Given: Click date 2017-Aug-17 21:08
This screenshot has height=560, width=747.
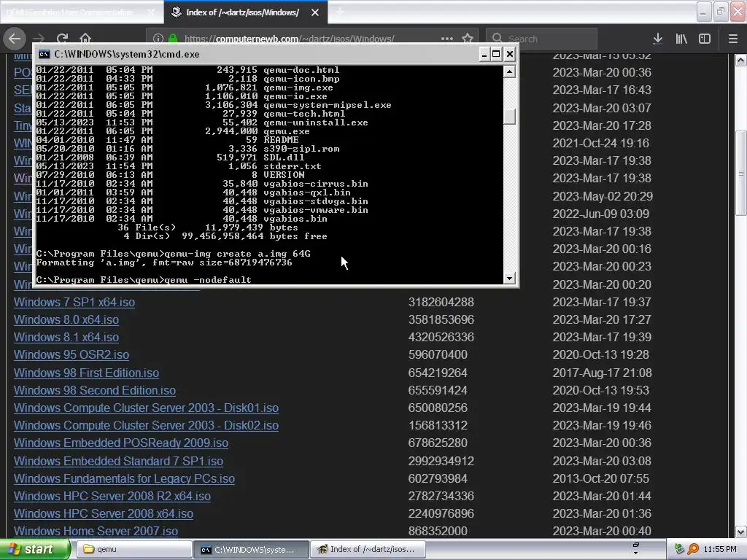Looking at the screenshot, I should coord(602,373).
